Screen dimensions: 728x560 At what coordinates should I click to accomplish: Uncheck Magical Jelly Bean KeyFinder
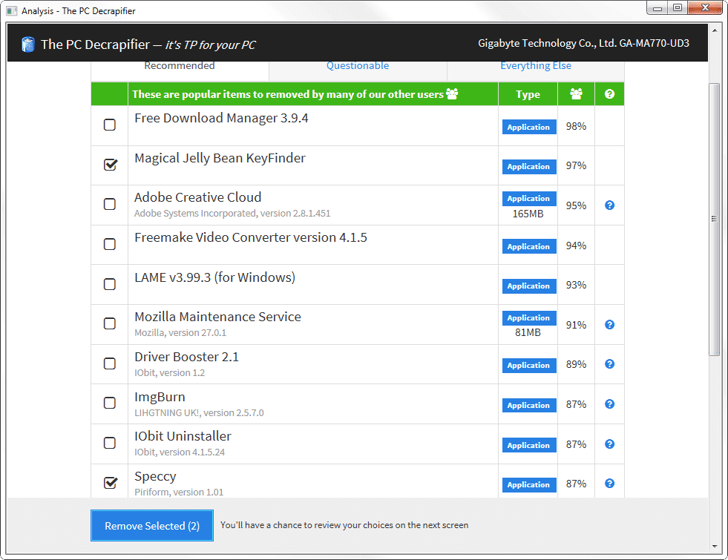tap(110, 165)
